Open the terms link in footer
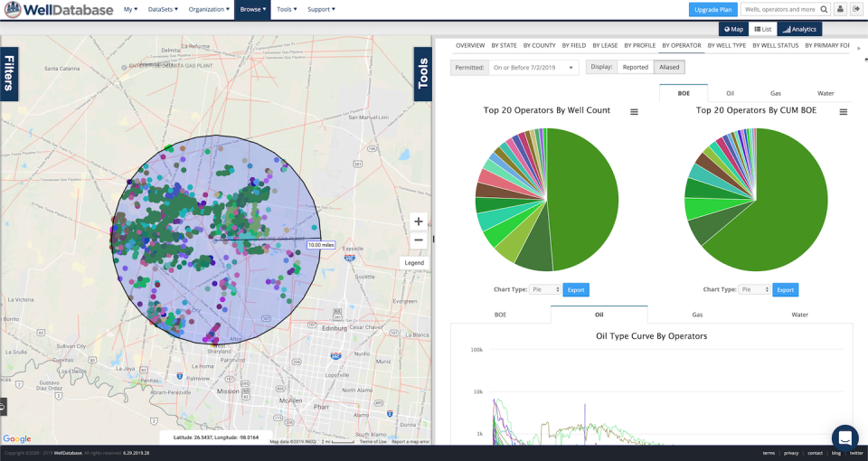868x461 pixels. 769,453
